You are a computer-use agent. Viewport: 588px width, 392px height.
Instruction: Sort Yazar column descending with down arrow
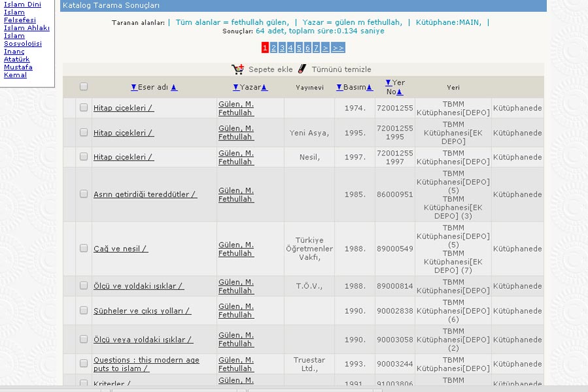coord(236,88)
